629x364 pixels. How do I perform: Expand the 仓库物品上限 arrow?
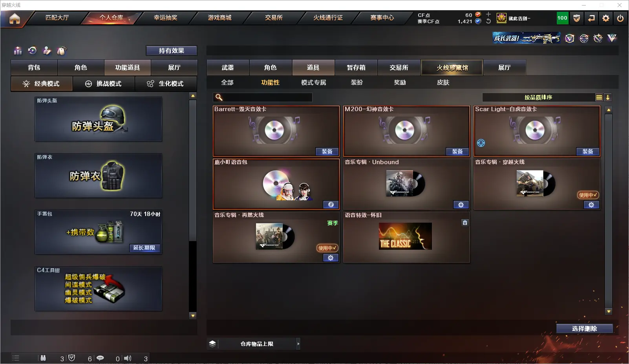(298, 344)
